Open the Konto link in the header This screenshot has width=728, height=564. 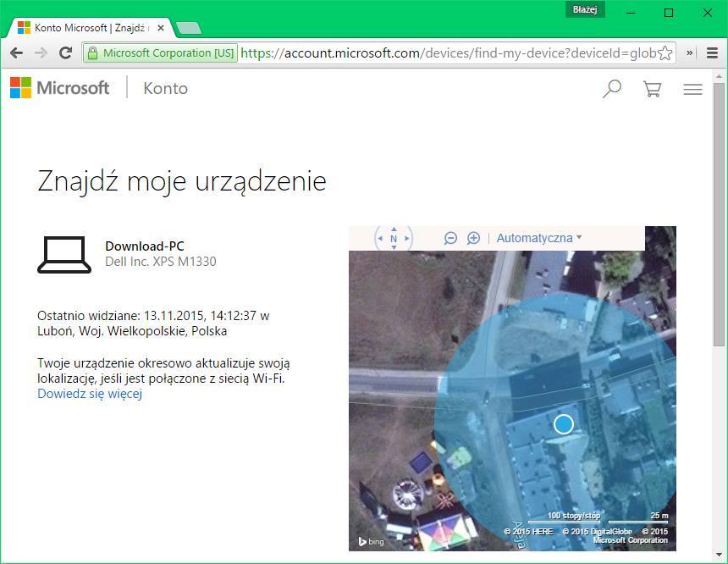[166, 88]
